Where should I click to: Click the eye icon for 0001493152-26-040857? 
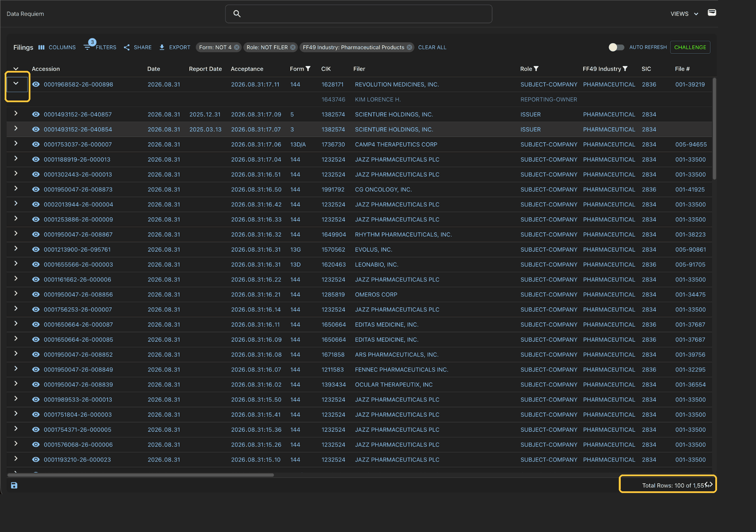[x=36, y=114]
